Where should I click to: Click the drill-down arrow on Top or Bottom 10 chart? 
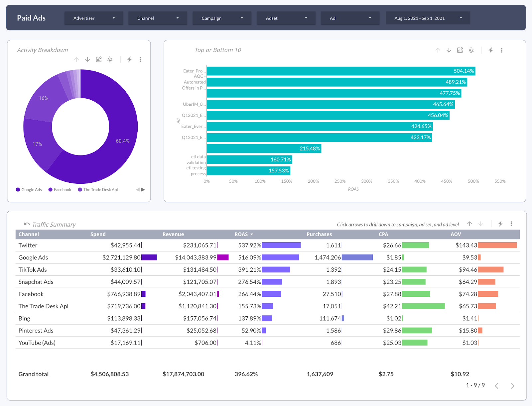(x=449, y=50)
